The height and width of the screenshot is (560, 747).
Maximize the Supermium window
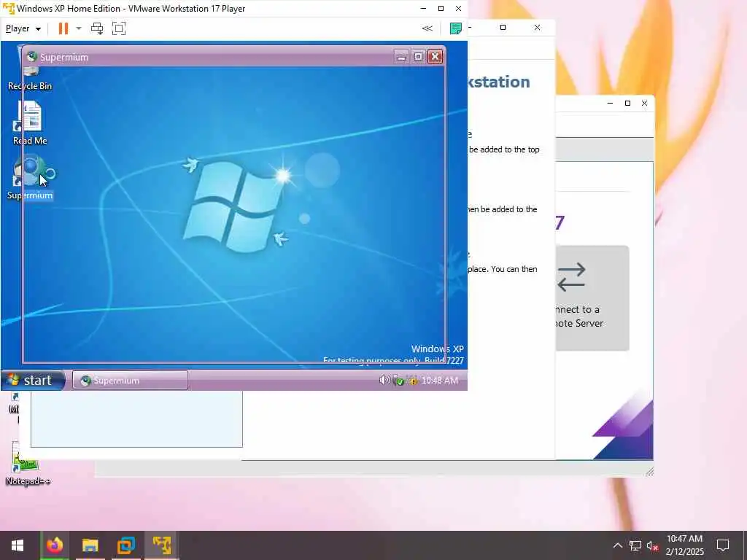(418, 57)
